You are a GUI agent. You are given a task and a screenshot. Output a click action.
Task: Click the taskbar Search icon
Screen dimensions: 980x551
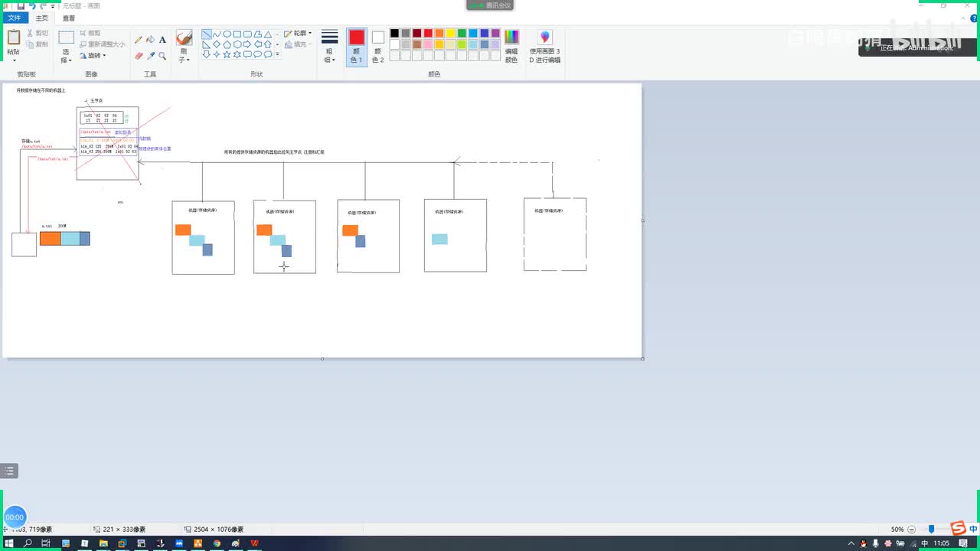point(28,543)
